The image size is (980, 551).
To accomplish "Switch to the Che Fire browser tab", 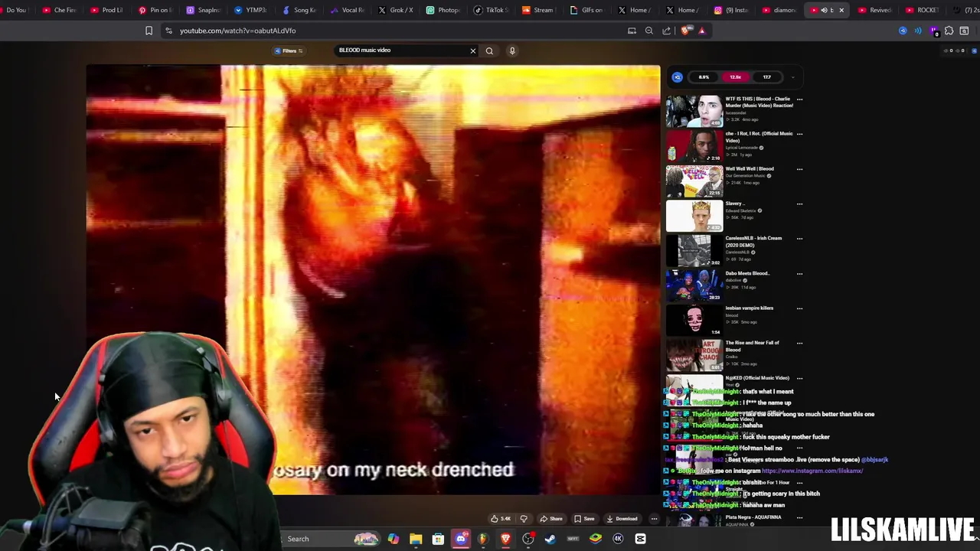I will coord(60,10).
